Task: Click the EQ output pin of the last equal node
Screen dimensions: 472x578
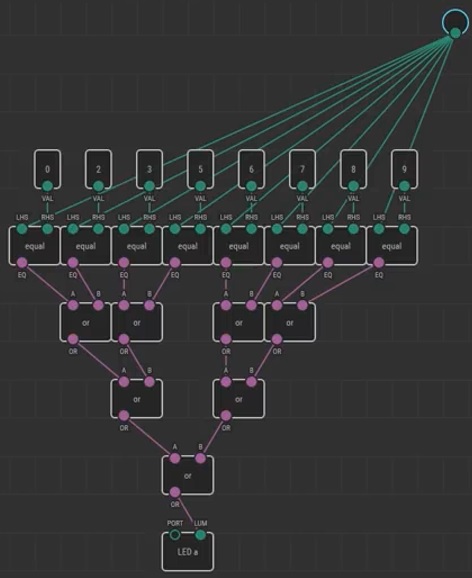Action: pyautogui.click(x=379, y=262)
